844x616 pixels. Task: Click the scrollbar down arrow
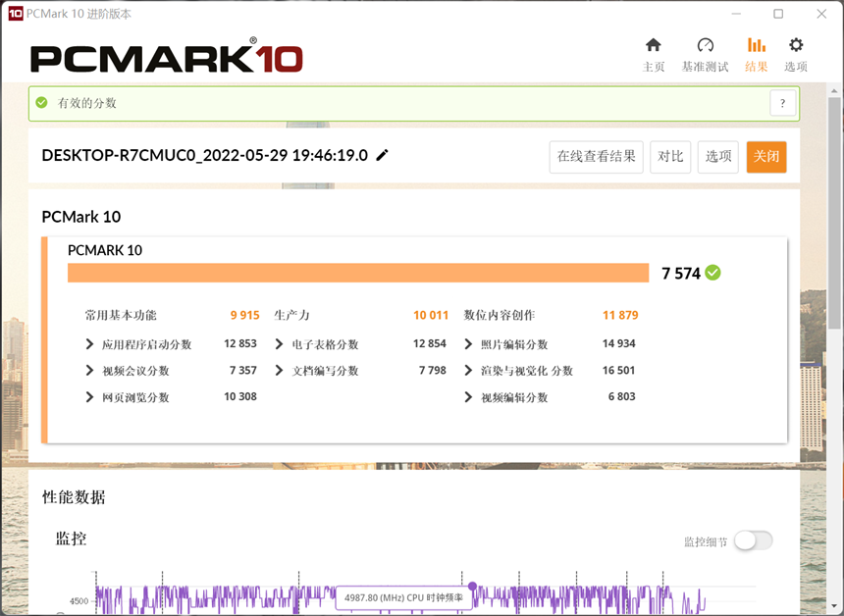834,606
